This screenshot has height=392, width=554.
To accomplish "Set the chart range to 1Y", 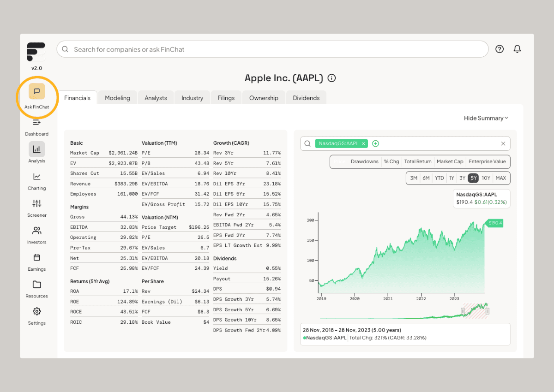I will coord(452,178).
